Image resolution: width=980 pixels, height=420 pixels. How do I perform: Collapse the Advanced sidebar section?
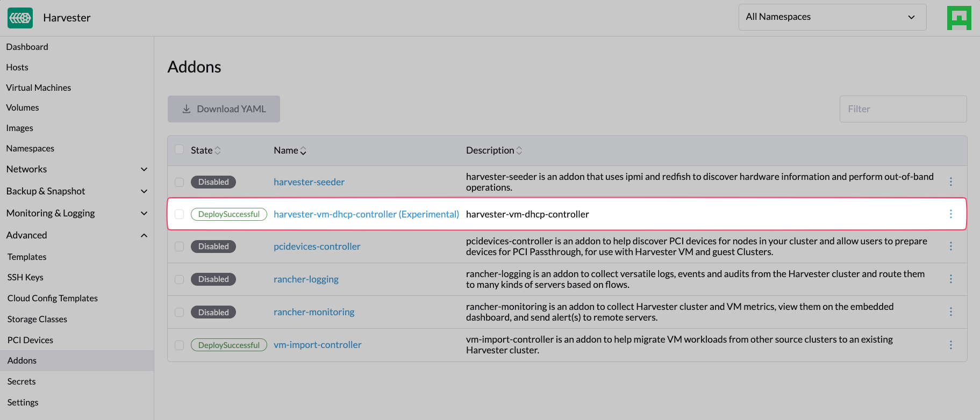pyautogui.click(x=144, y=235)
